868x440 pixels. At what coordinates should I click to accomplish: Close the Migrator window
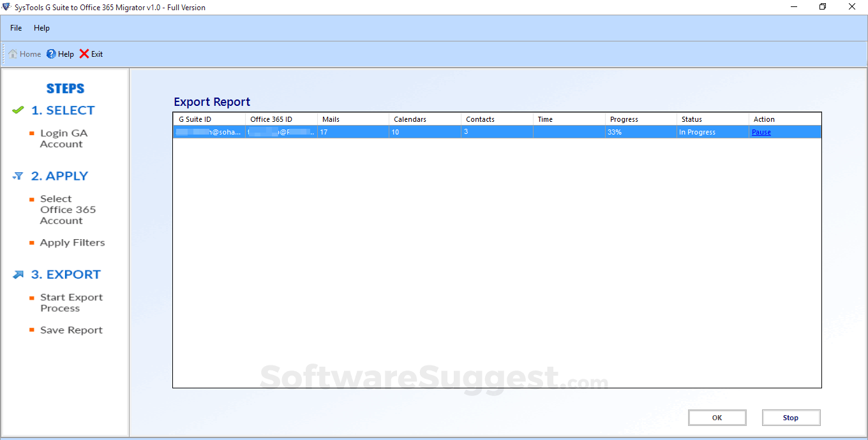click(853, 7)
